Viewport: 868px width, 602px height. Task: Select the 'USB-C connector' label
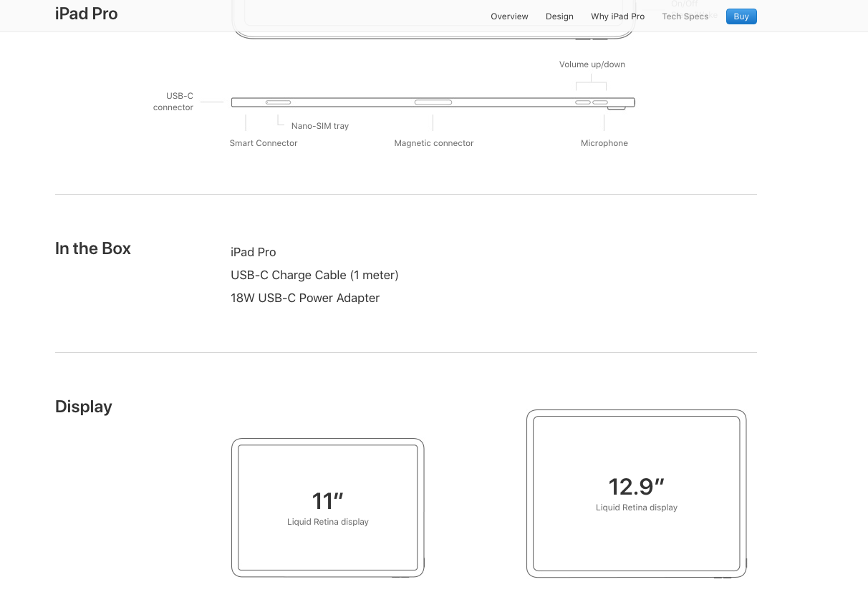coord(173,102)
